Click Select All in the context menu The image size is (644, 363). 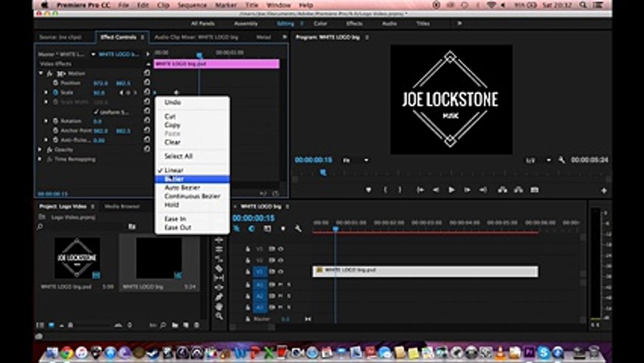pyautogui.click(x=192, y=156)
